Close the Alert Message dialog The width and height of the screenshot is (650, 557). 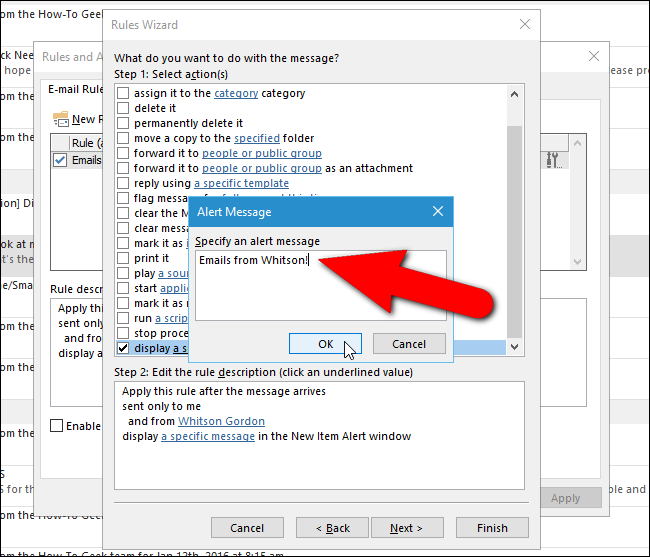tap(438, 211)
